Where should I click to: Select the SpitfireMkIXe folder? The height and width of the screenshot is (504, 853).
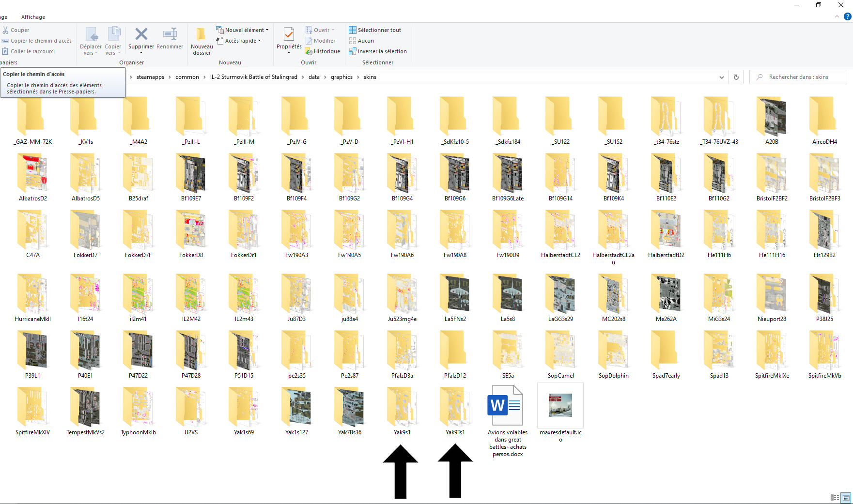click(772, 355)
